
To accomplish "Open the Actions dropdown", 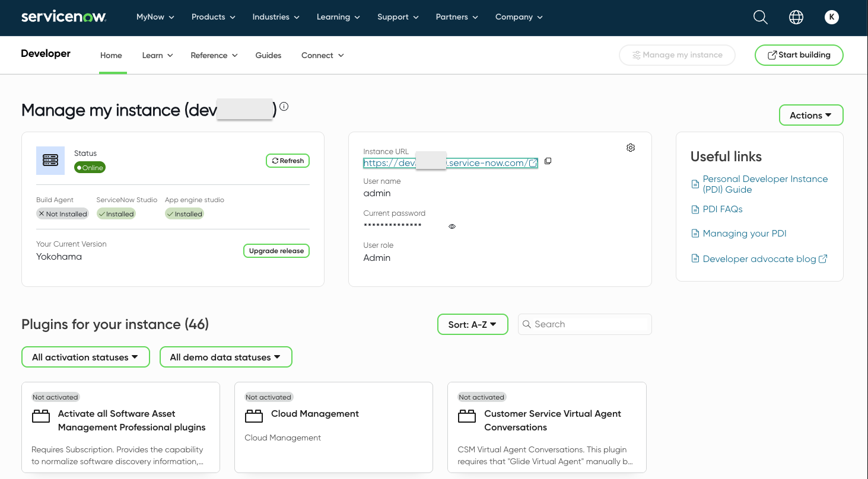I will click(x=811, y=115).
